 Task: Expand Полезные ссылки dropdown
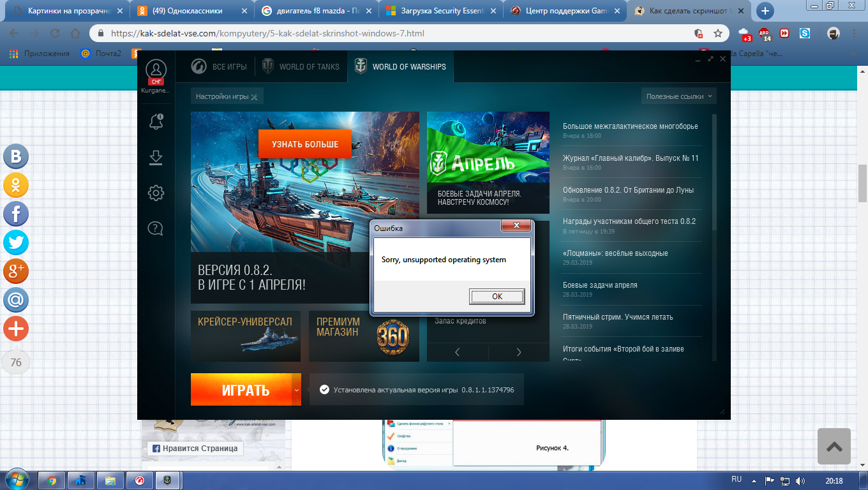tap(678, 96)
